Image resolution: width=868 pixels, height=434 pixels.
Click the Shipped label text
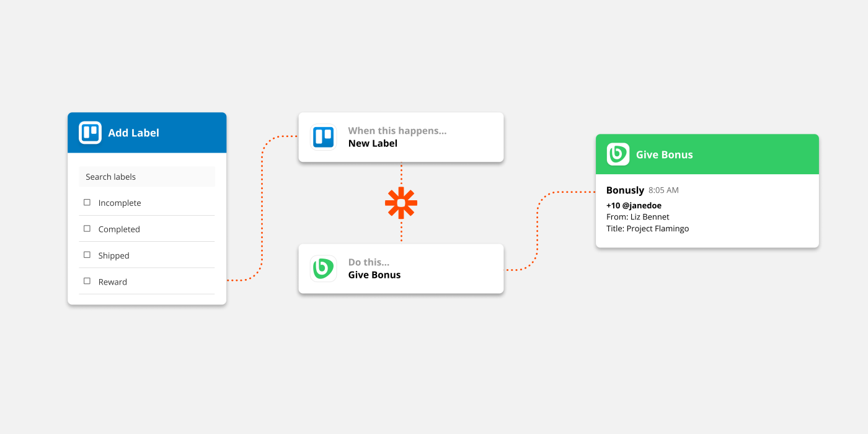point(114,255)
